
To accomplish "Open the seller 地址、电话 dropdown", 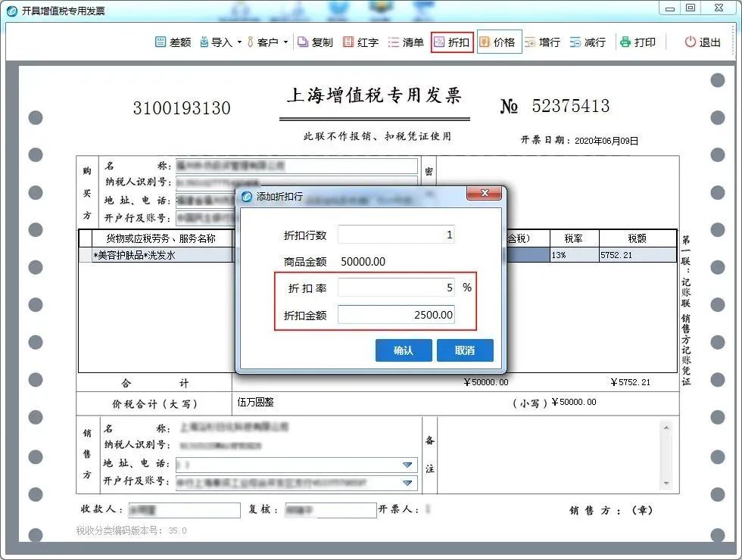I will tap(407, 465).
